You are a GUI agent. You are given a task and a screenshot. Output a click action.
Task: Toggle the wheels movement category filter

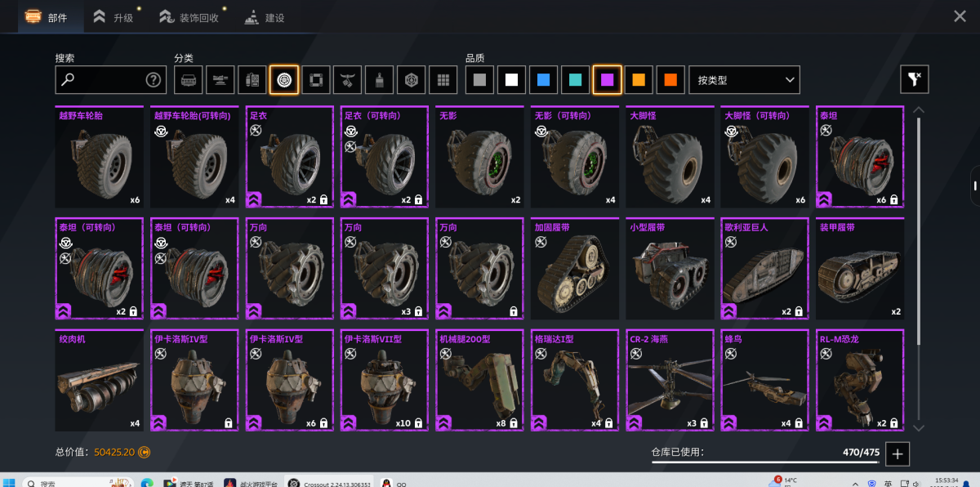pos(284,80)
